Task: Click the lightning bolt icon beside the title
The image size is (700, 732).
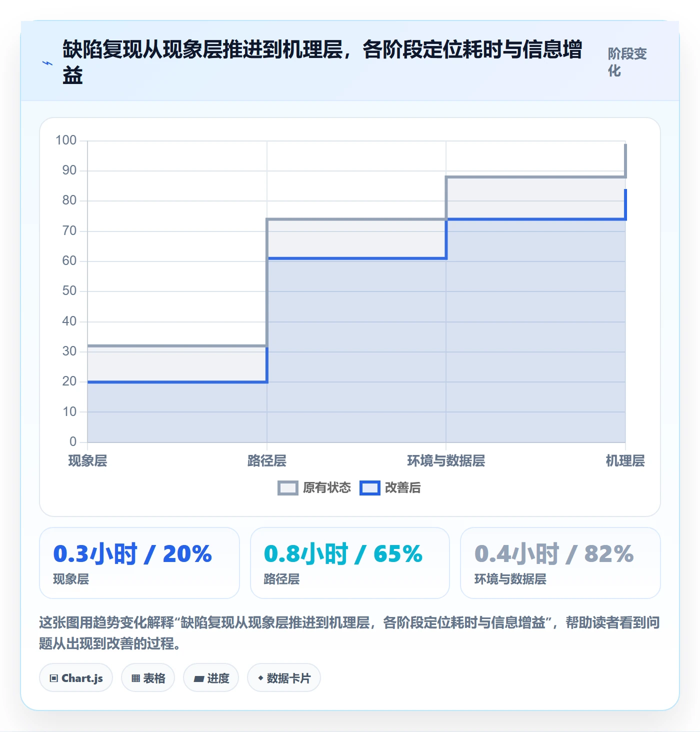Action: 47,63
